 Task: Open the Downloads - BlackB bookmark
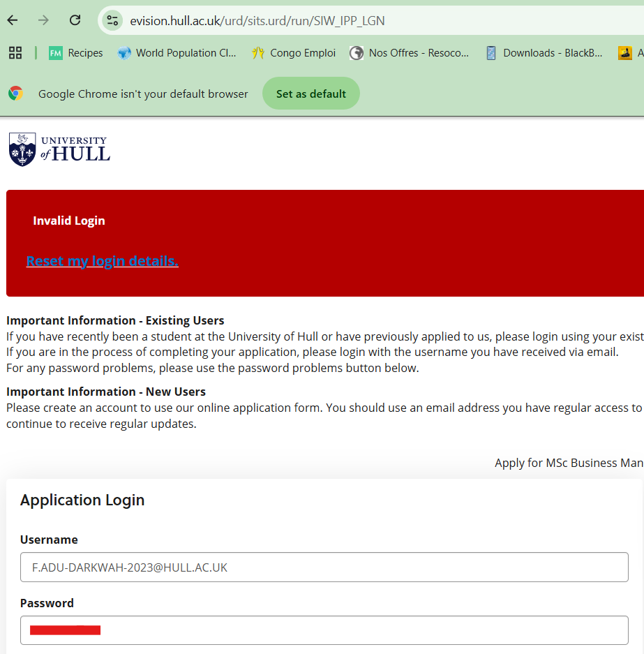point(544,53)
